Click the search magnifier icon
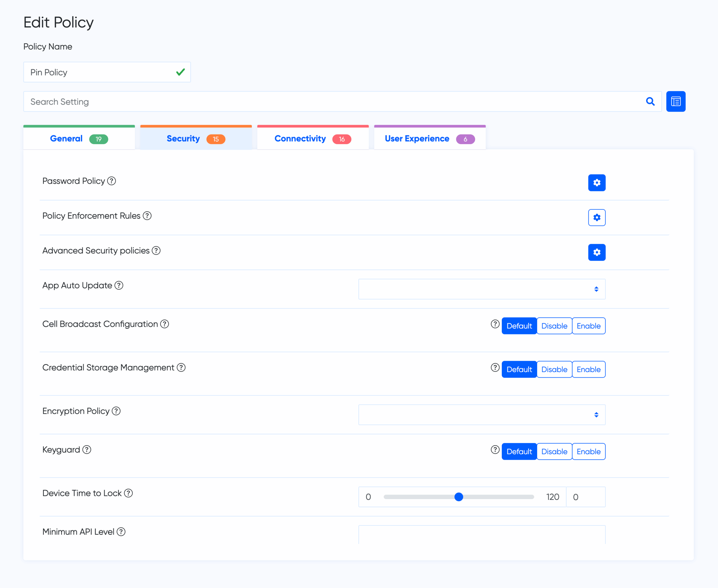The height and width of the screenshot is (588, 718). pos(650,101)
